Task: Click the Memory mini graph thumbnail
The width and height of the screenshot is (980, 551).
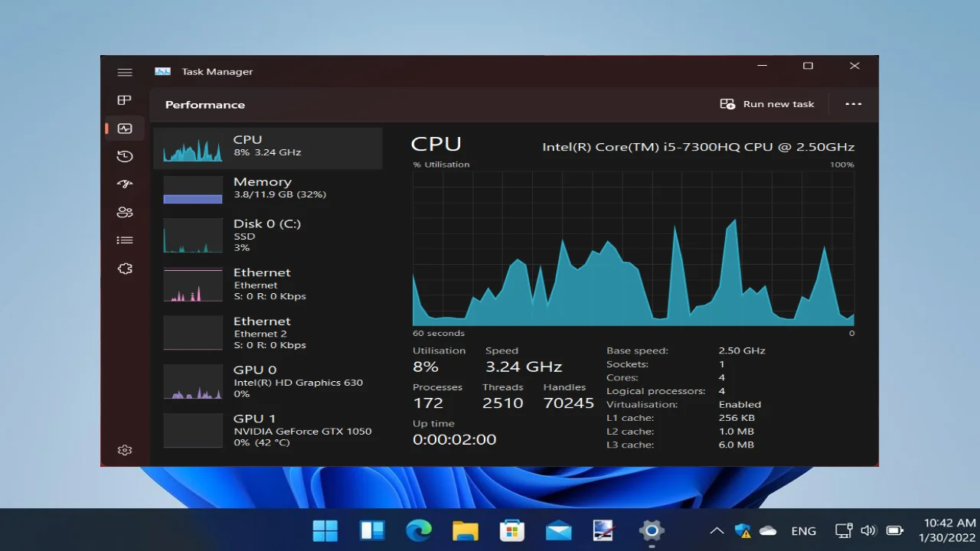Action: (193, 190)
